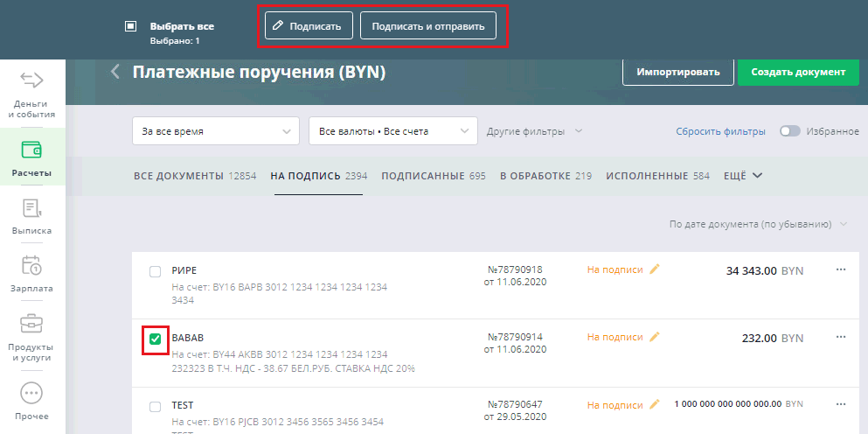868x434 pixels.
Task: Click Сбросить фильтры link
Action: click(720, 131)
